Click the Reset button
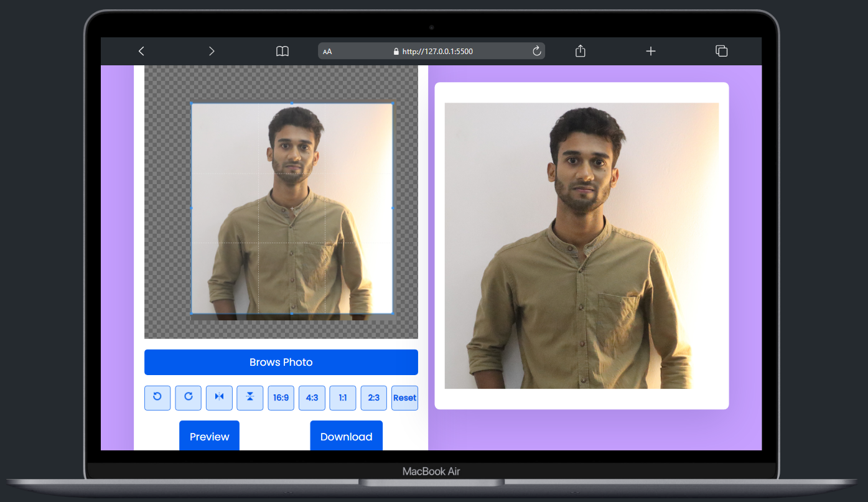 coord(404,397)
